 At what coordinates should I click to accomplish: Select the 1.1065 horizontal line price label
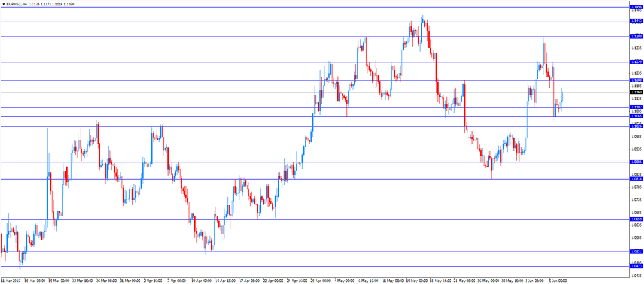[x=636, y=117]
